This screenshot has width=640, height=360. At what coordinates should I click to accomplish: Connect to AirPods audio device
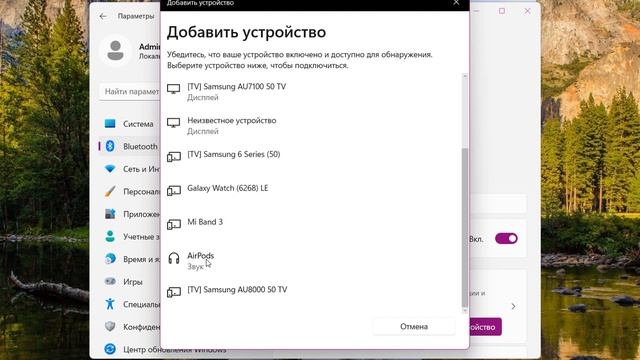[312, 260]
